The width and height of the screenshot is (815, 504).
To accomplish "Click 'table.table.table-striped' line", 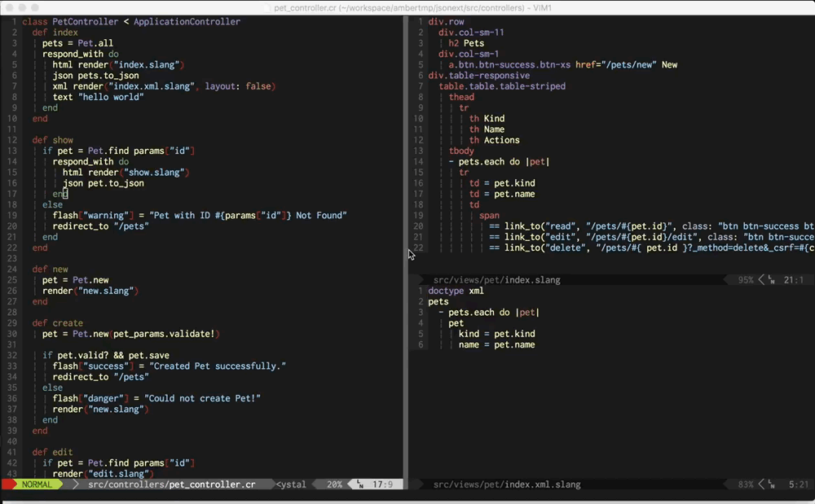I will pos(502,86).
